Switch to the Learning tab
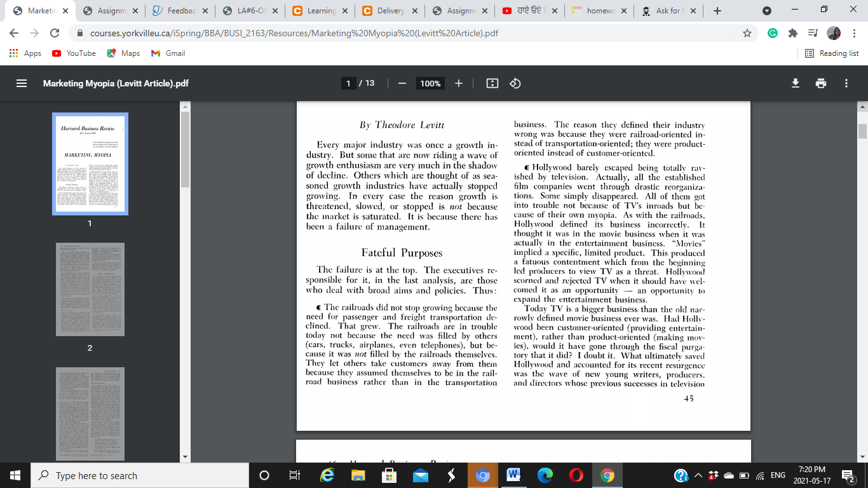Screen dimensions: 868x488 pyautogui.click(x=315, y=11)
